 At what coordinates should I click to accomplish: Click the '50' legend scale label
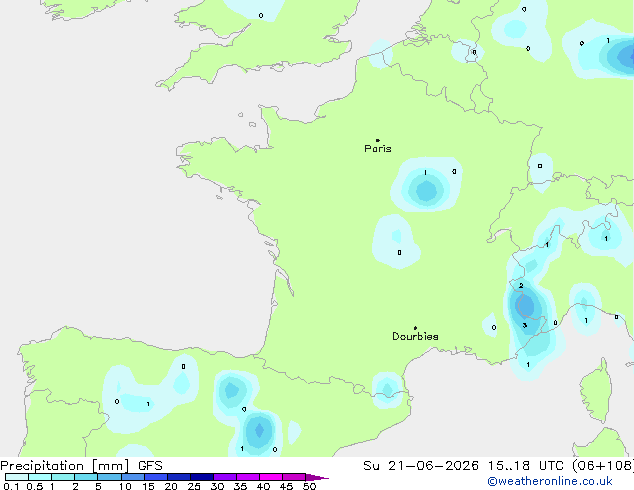309,486
